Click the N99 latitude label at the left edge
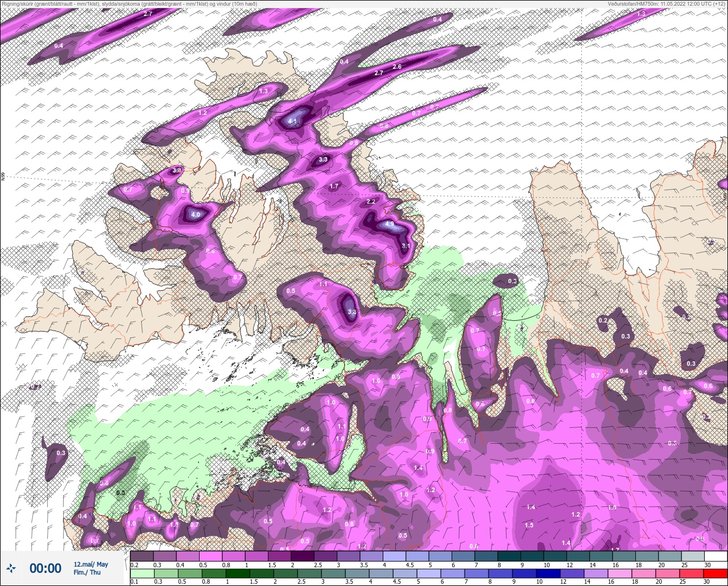The height and width of the screenshot is (586, 728). [3, 177]
